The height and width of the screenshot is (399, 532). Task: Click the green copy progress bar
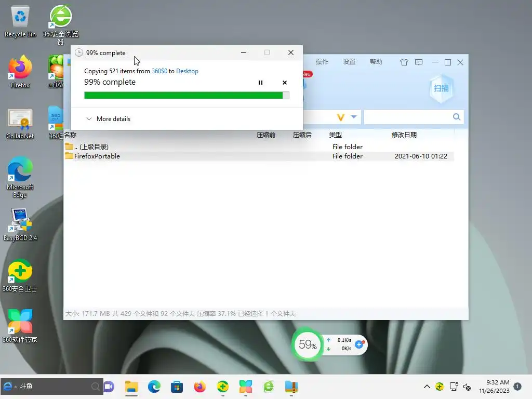pyautogui.click(x=187, y=96)
